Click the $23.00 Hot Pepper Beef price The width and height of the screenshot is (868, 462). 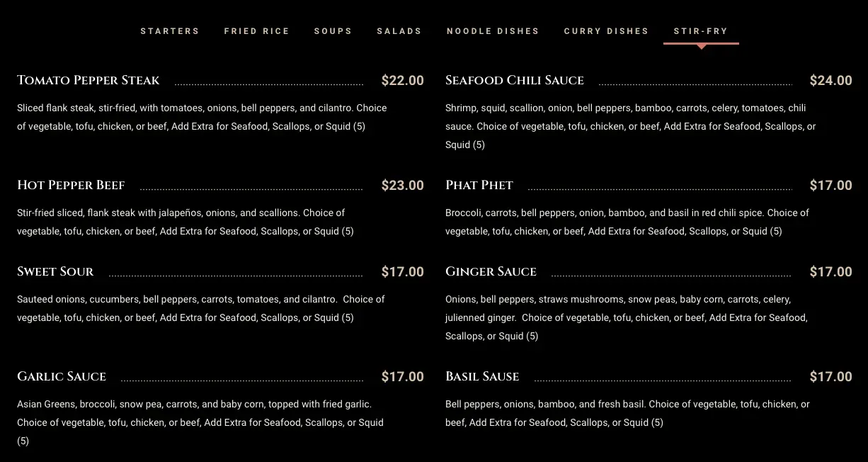(x=403, y=186)
